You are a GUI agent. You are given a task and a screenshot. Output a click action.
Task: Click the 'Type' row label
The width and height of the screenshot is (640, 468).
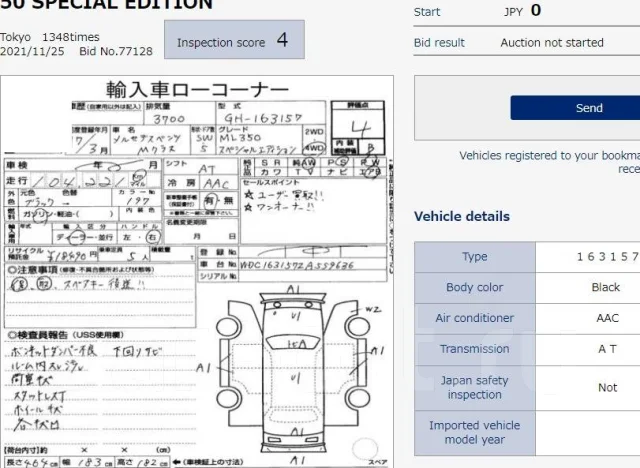coord(474,257)
